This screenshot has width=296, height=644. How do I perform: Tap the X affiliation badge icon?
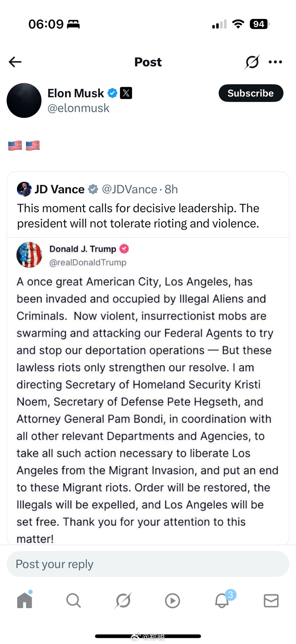click(126, 93)
